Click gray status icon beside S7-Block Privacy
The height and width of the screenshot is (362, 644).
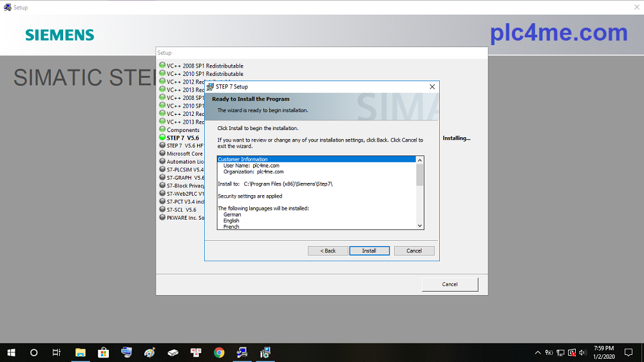click(x=162, y=185)
